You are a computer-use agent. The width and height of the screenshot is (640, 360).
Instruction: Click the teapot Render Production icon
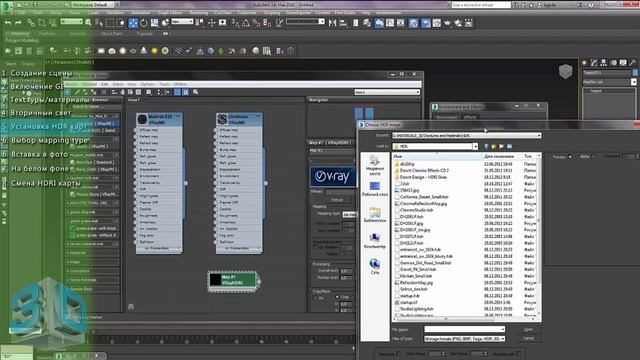[x=447, y=23]
